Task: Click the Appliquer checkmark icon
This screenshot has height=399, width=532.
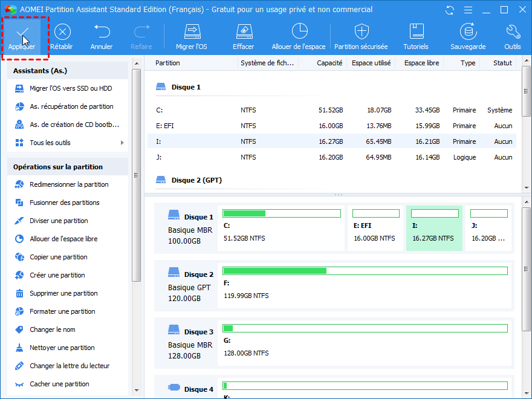Action: (x=21, y=32)
